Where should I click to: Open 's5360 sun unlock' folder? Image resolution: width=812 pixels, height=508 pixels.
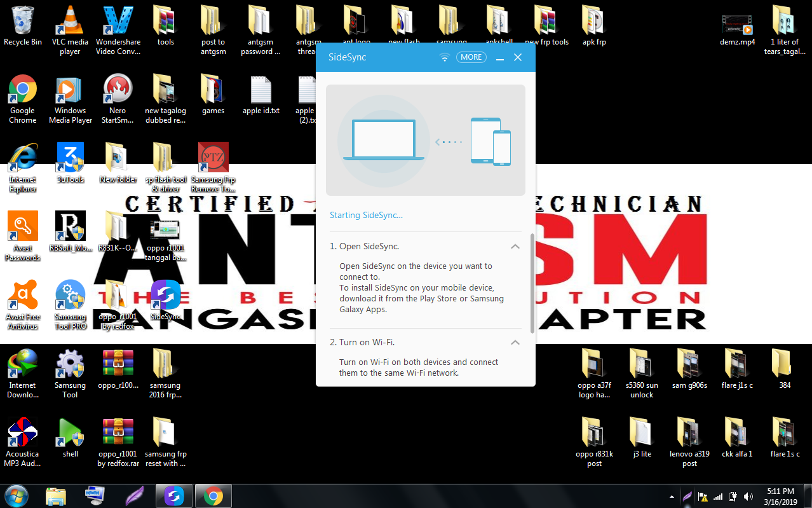[642, 374]
